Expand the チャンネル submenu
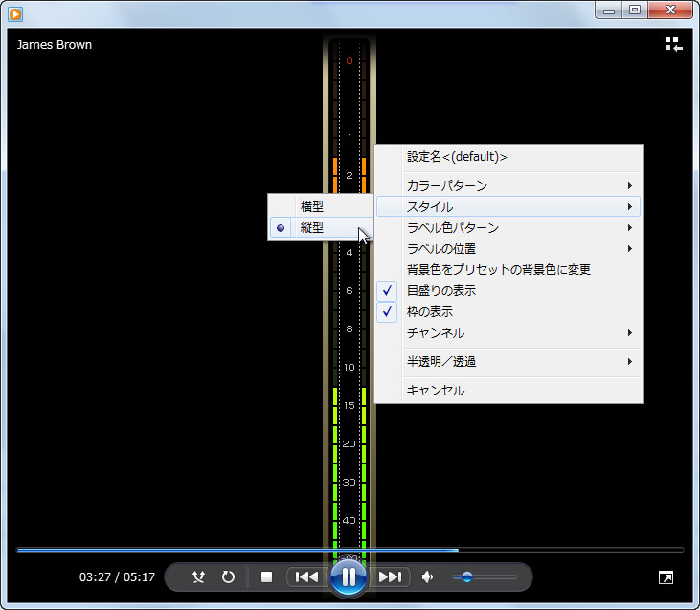 508,332
